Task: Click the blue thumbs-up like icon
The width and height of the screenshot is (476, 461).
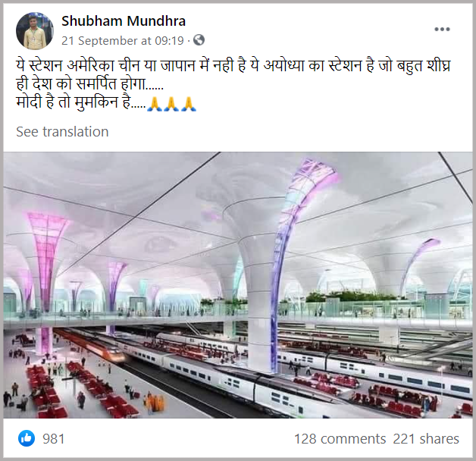Action: (27, 438)
